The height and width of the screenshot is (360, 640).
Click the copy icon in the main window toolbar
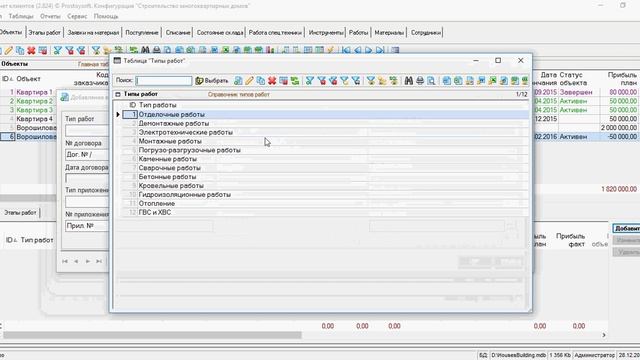click(20, 50)
